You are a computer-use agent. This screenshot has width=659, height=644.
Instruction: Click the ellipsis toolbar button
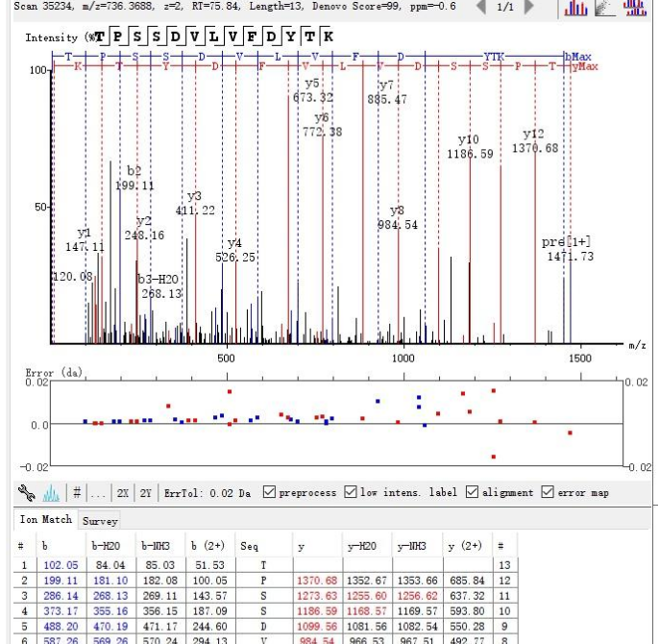click(98, 494)
